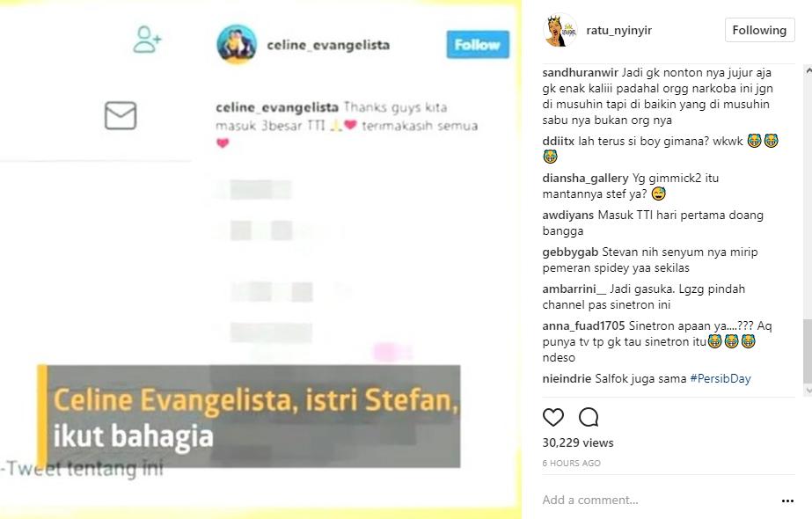Open the ratu_nyinyir username link
The image size is (812, 519).
tap(618, 31)
